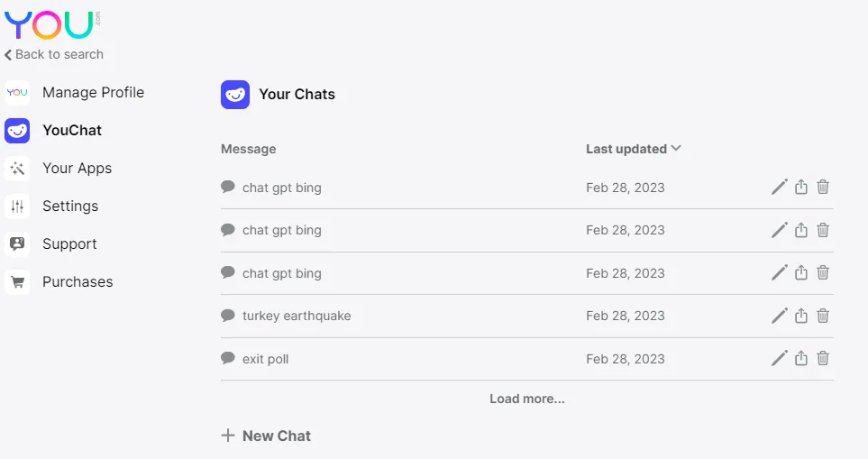View Purchases page
868x459 pixels.
(x=59, y=282)
